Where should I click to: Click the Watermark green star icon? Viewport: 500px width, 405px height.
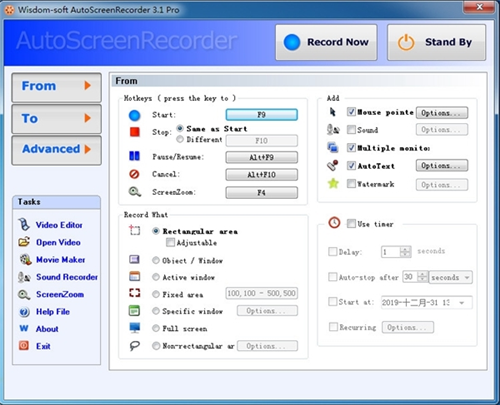pyautogui.click(x=333, y=183)
